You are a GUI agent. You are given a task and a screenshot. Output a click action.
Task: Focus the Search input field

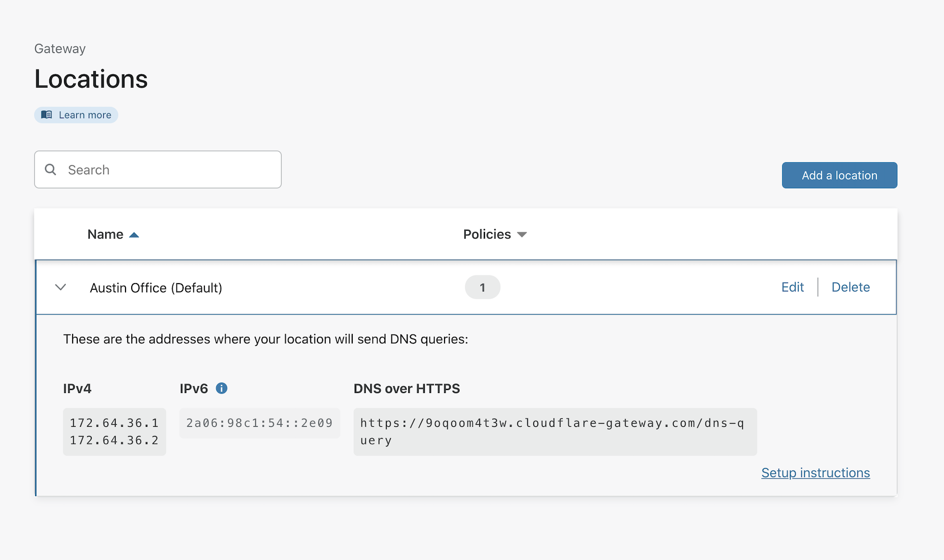(x=166, y=170)
